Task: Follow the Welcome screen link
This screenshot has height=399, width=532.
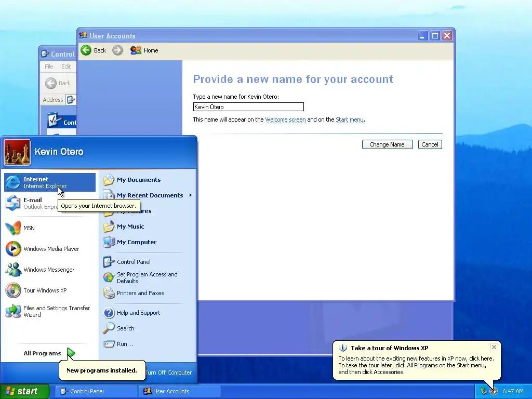Action: coord(285,120)
